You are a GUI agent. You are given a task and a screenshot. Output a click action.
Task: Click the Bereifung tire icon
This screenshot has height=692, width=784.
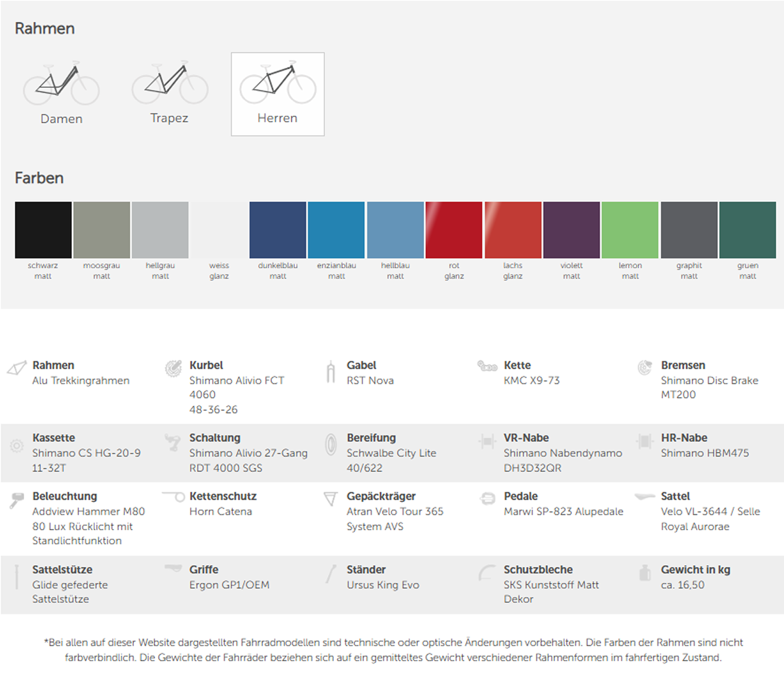(x=331, y=443)
